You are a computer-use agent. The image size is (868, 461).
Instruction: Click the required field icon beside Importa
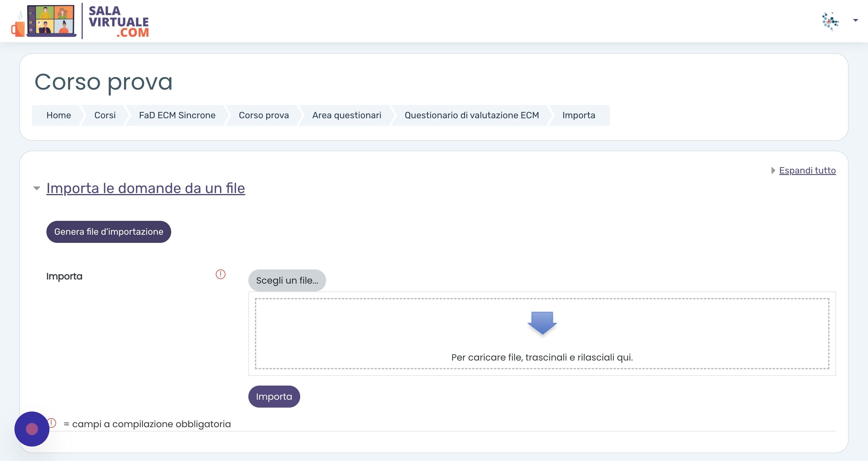[x=220, y=274]
